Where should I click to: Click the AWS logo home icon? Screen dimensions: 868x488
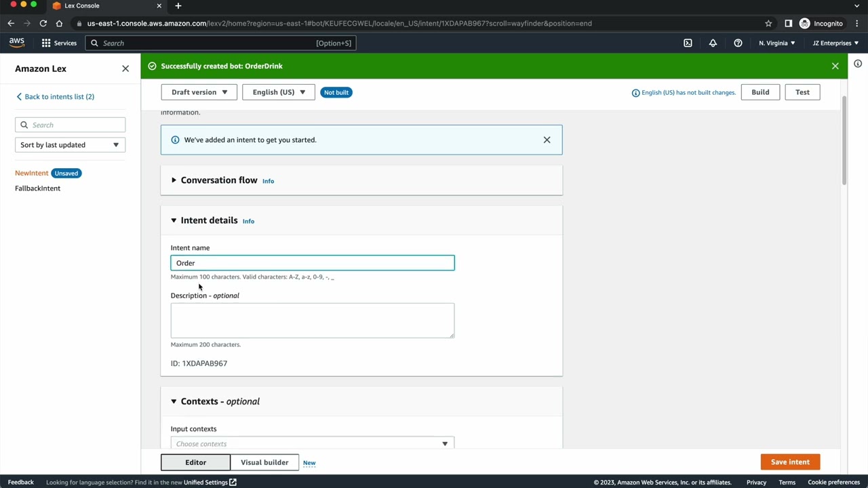coord(17,43)
